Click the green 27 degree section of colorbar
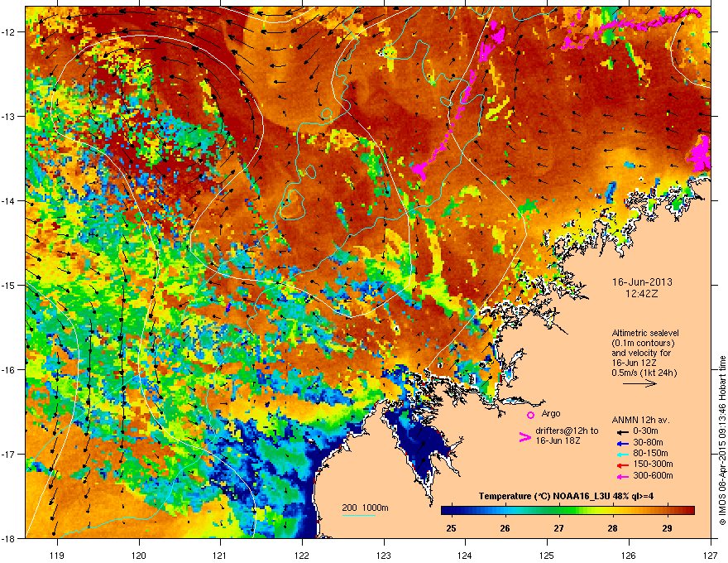Viewport: 728px width, 563px height. 559,511
